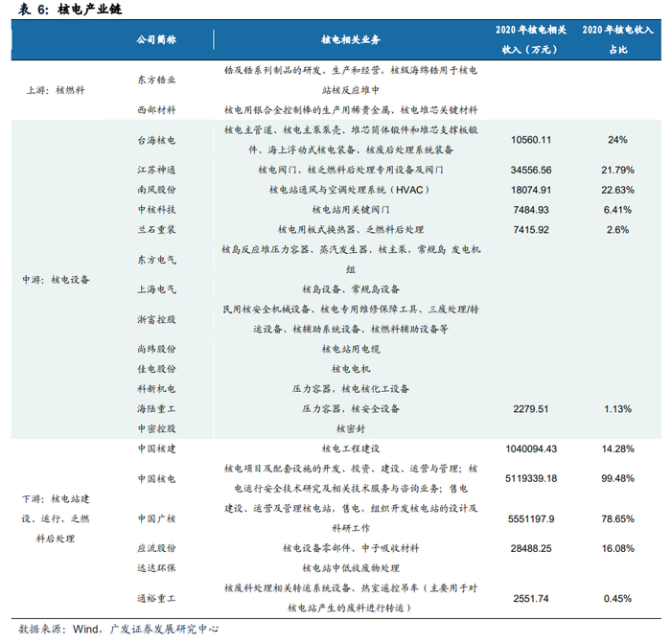Click the 24% share cell
671x644 pixels.
pyautogui.click(x=617, y=140)
